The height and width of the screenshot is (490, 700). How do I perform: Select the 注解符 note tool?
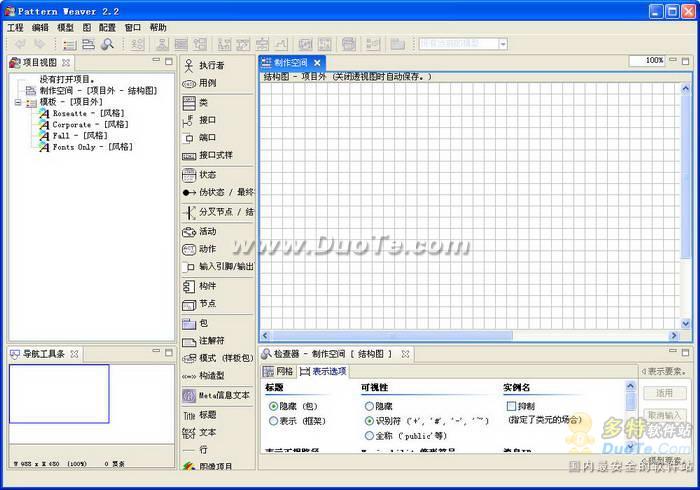204,341
